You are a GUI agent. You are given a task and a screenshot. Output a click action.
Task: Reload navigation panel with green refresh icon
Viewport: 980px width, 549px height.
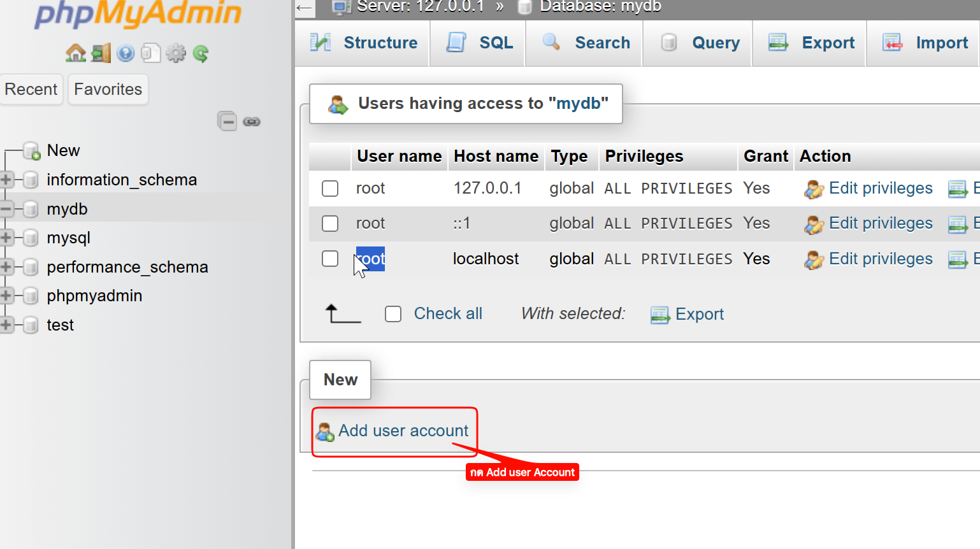pos(201,53)
